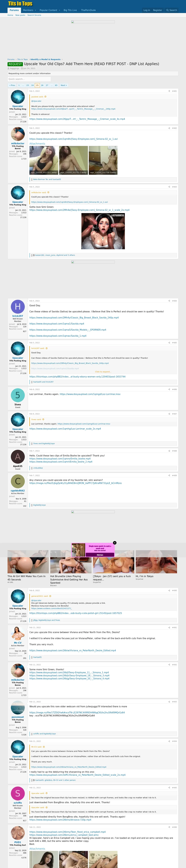186x868 pixels.
Task: Open cgolds4642's letter C avatar
Action: point(18,481)
